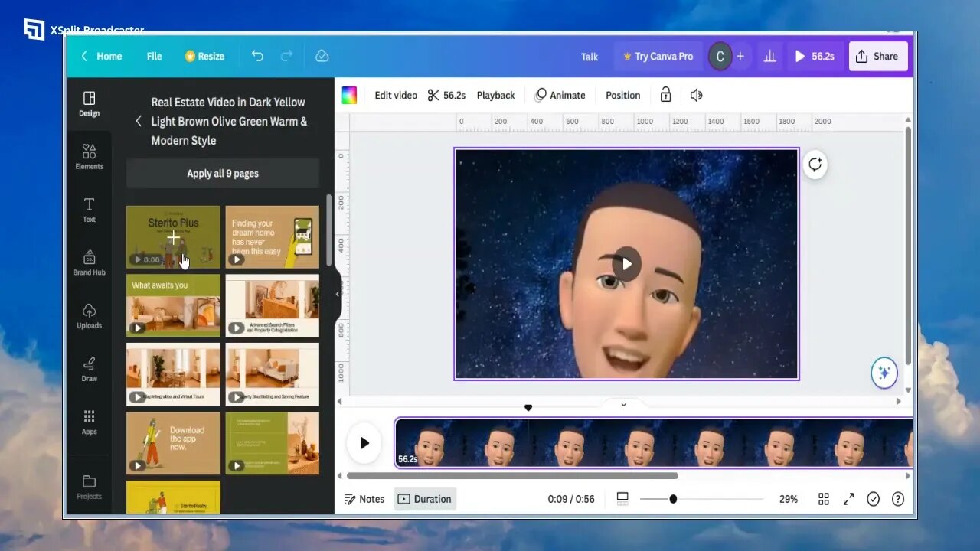Open the Apps panel
Viewport: 980px width, 551px height.
(89, 422)
